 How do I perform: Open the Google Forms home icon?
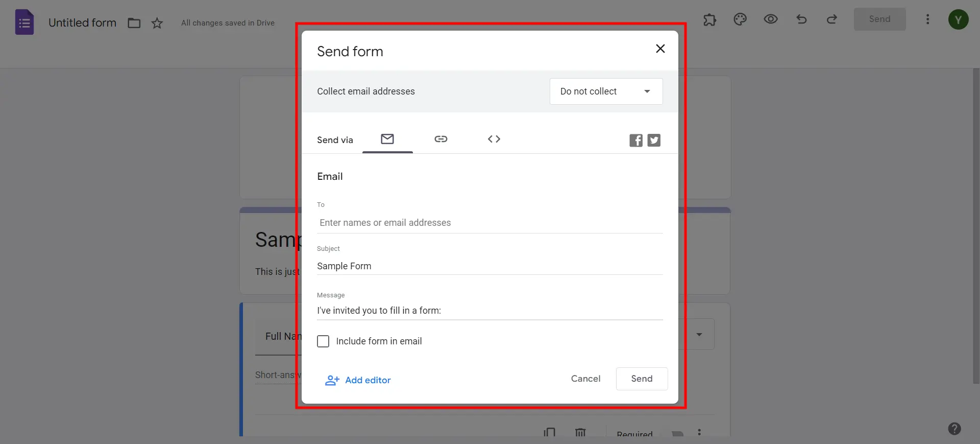pyautogui.click(x=24, y=22)
